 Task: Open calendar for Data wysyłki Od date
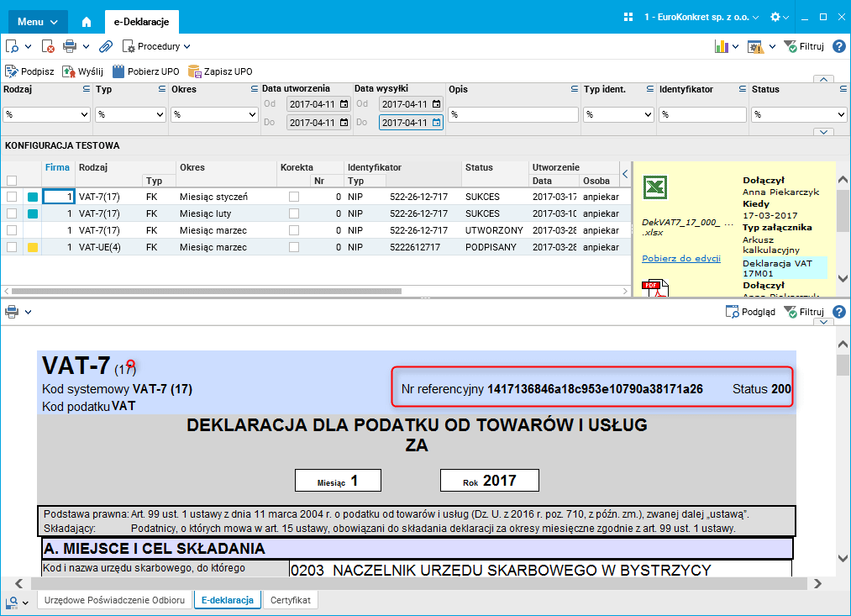click(436, 104)
